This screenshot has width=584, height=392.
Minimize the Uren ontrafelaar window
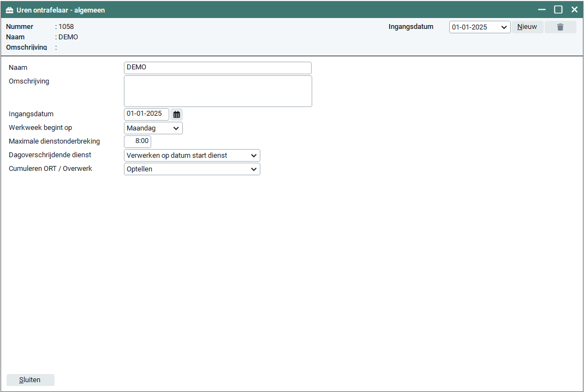tap(542, 10)
